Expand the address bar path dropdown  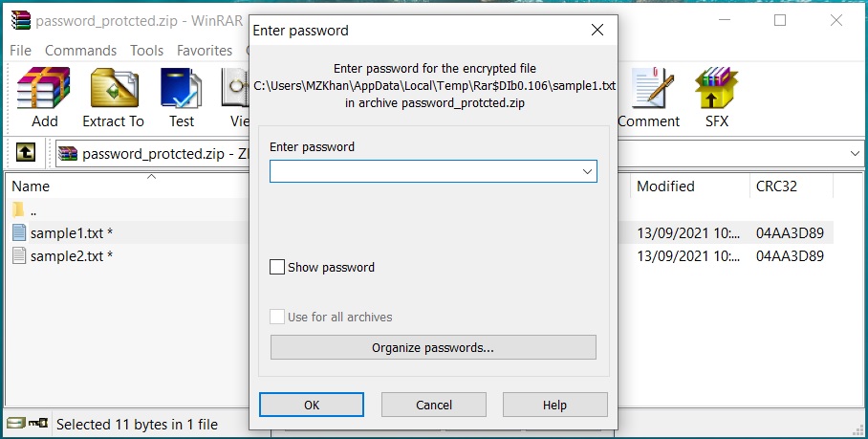tap(855, 153)
